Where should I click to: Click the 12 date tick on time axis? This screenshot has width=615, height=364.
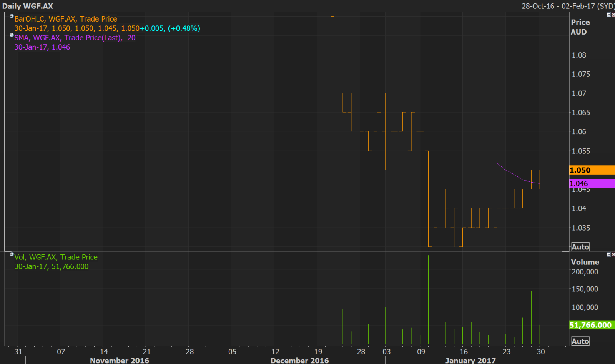coord(275,352)
